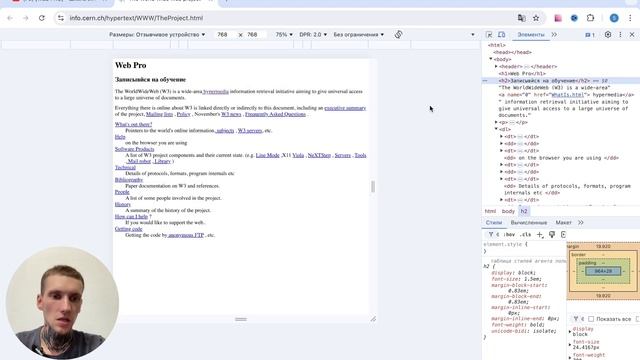
Task: Open the Без ограничений throttling dropdown
Action: pos(359,35)
